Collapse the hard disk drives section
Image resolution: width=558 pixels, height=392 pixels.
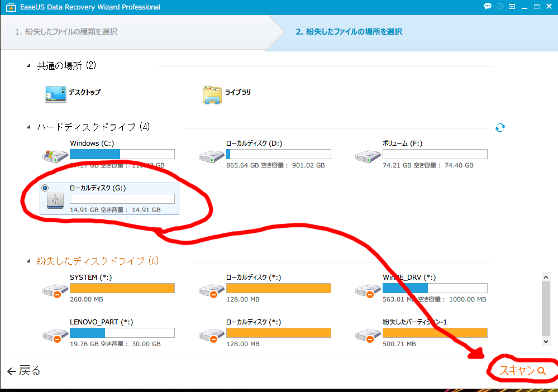tap(28, 127)
